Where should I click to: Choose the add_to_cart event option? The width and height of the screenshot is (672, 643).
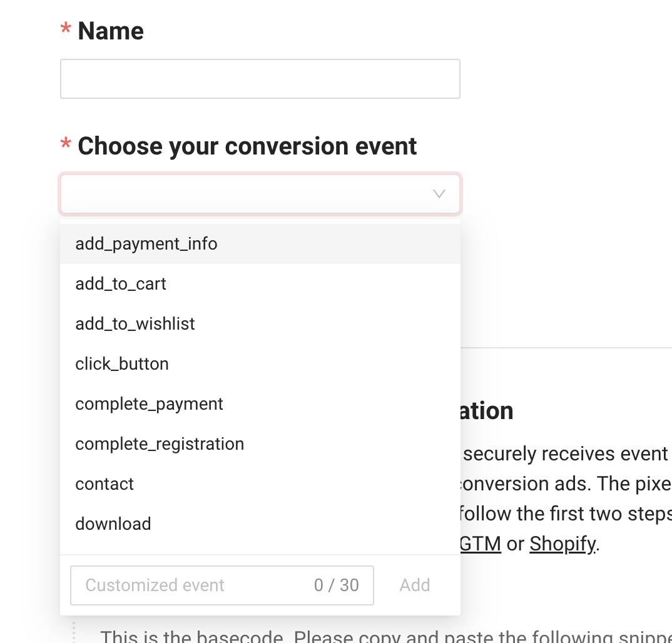tap(260, 284)
